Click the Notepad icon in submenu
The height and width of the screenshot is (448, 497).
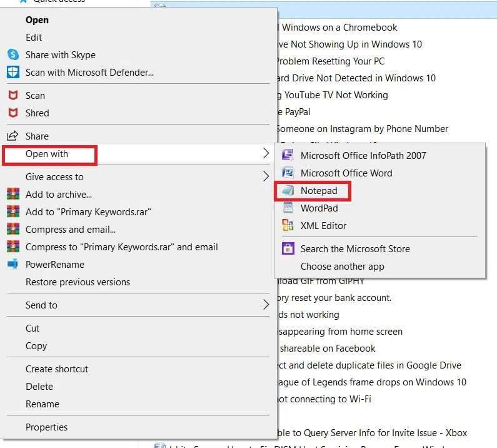pyautogui.click(x=288, y=190)
